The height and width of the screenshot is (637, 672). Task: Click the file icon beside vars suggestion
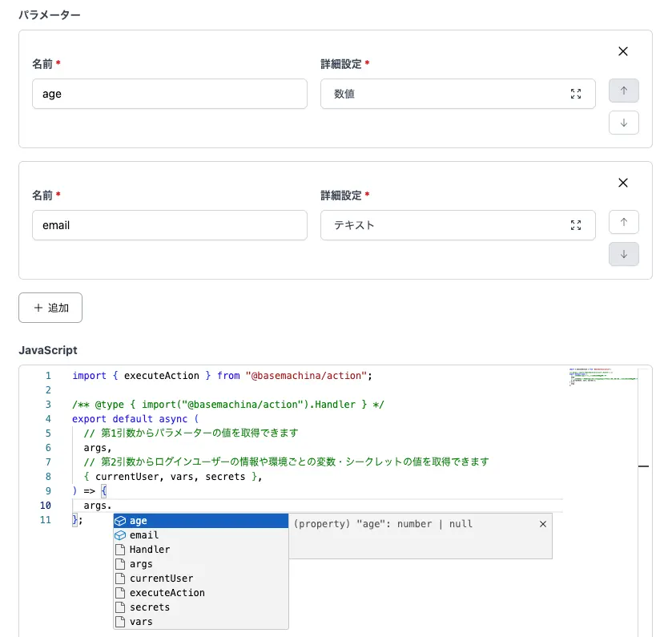pos(120,622)
